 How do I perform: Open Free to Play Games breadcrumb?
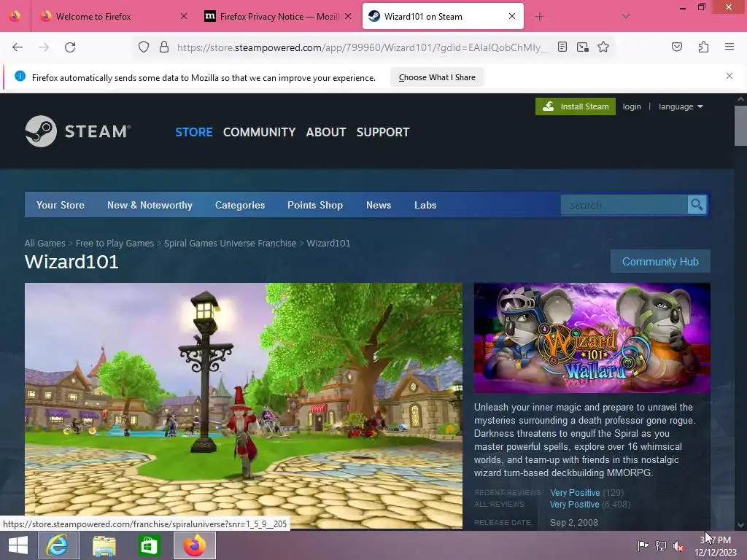coord(115,244)
